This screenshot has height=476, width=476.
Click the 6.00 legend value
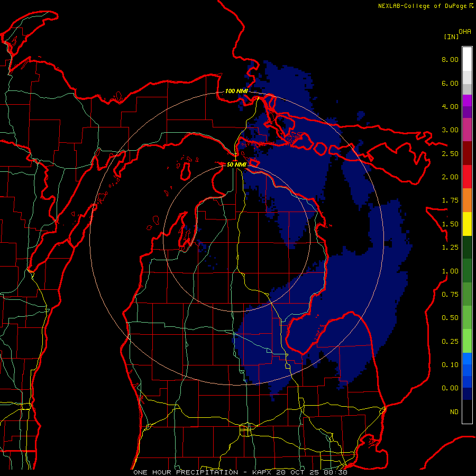[450, 83]
